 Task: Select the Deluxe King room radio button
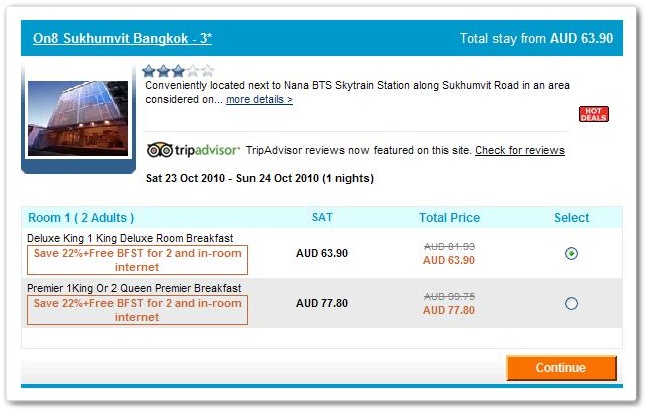click(571, 253)
